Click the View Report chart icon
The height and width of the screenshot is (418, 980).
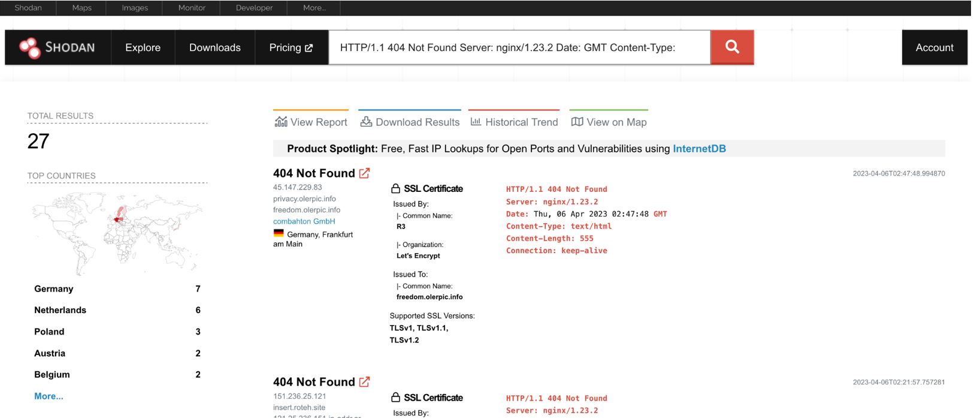click(281, 122)
